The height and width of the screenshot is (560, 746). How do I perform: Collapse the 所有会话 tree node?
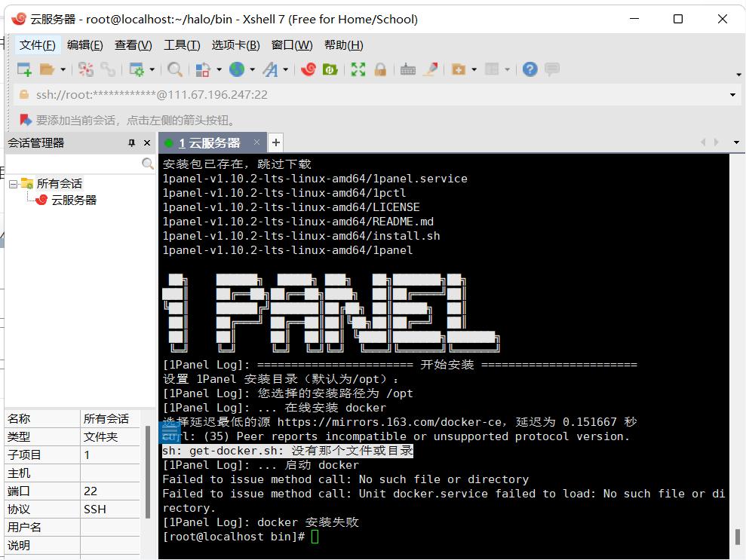[x=14, y=183]
